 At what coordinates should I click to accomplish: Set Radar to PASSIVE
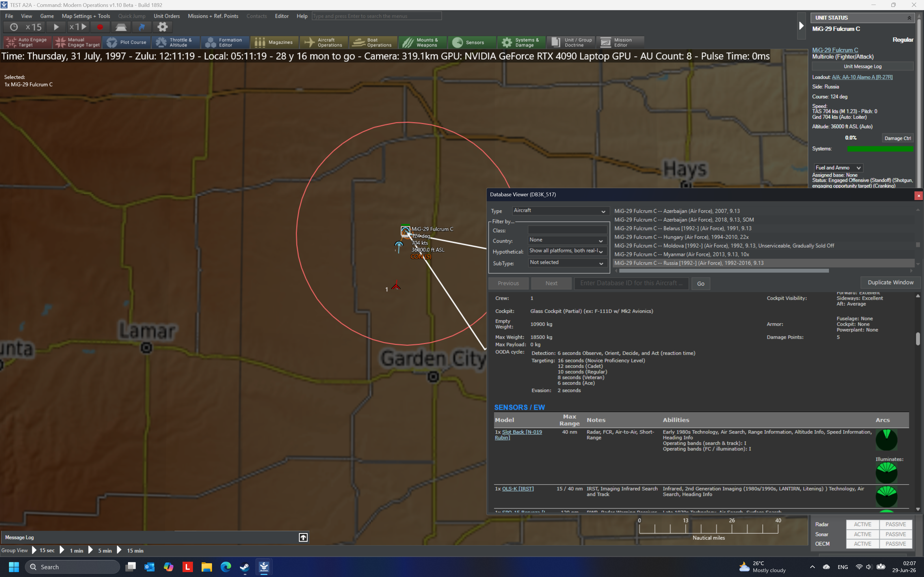pos(896,524)
